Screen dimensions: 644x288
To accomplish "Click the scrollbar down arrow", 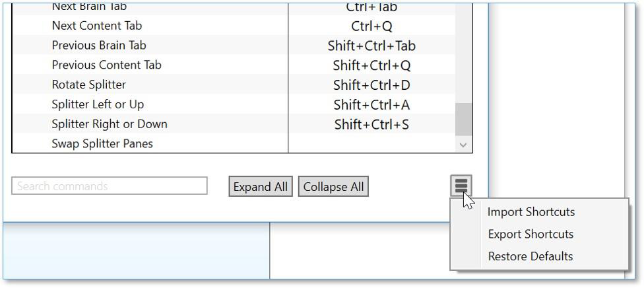I will [463, 144].
